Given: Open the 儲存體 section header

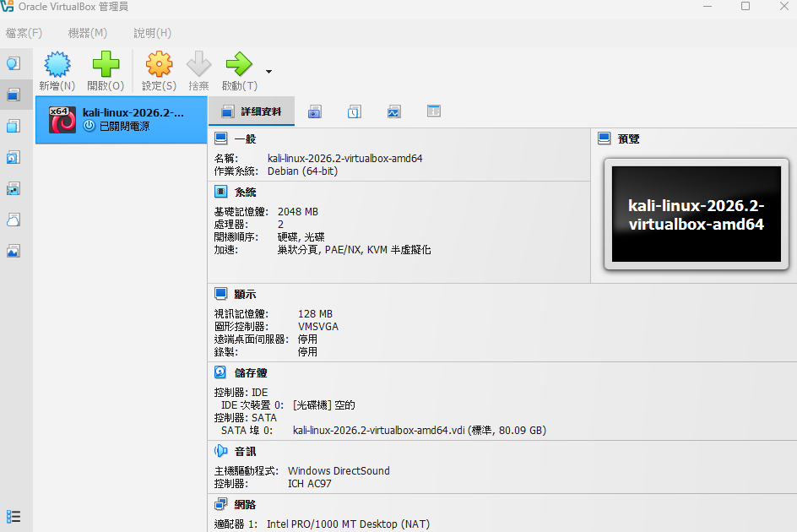Looking at the screenshot, I should (x=251, y=372).
